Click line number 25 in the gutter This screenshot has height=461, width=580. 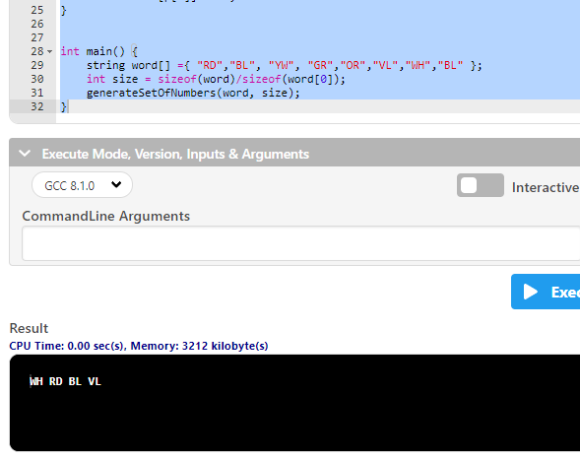(x=37, y=10)
